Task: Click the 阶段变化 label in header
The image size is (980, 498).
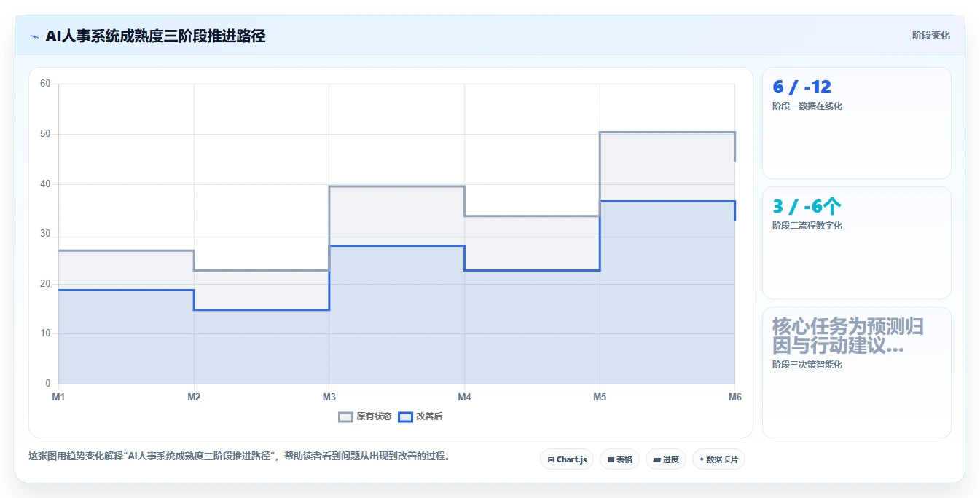Action: click(930, 35)
